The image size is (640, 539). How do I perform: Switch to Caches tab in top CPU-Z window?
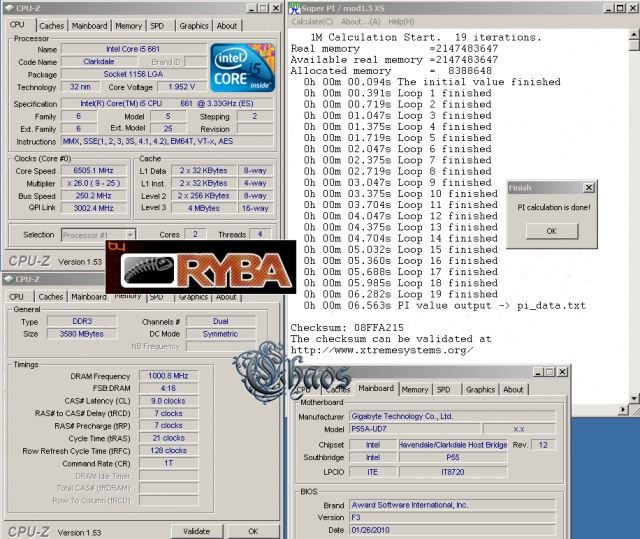(52, 26)
